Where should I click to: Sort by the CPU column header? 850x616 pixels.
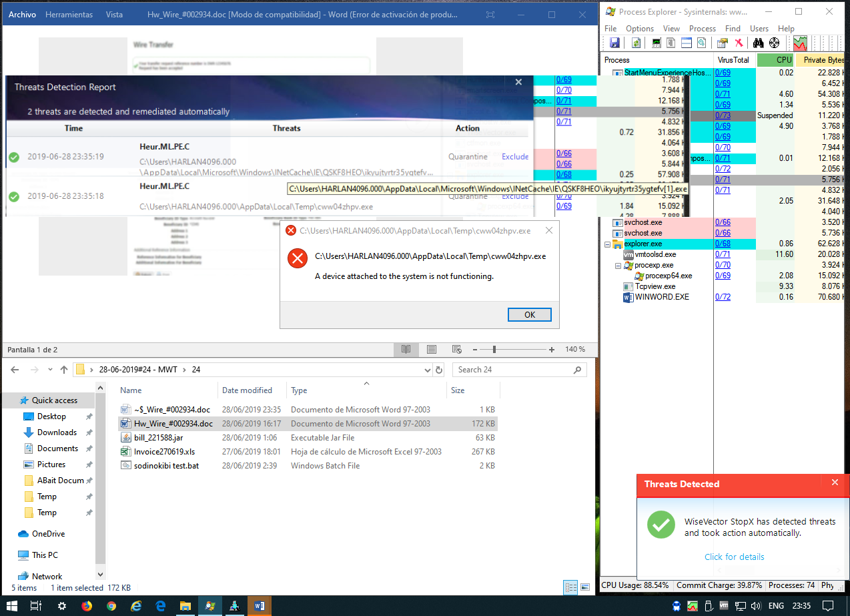(x=776, y=60)
